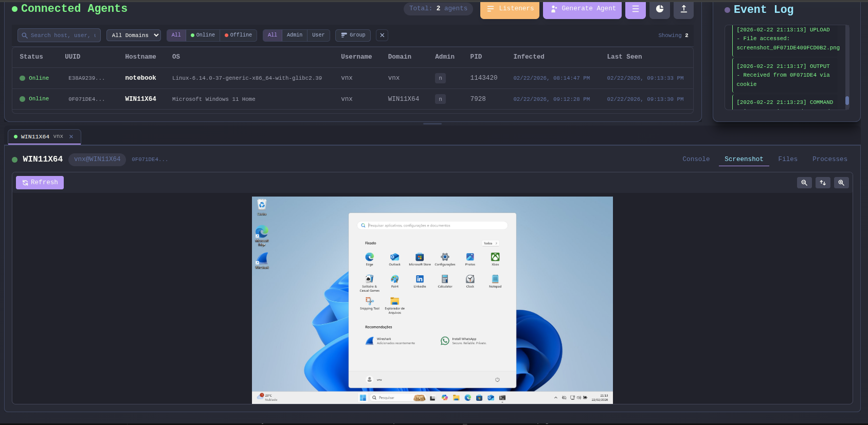Image resolution: width=868 pixels, height=425 pixels.
Task: Switch to the Screenshot tab
Action: pyautogui.click(x=744, y=159)
